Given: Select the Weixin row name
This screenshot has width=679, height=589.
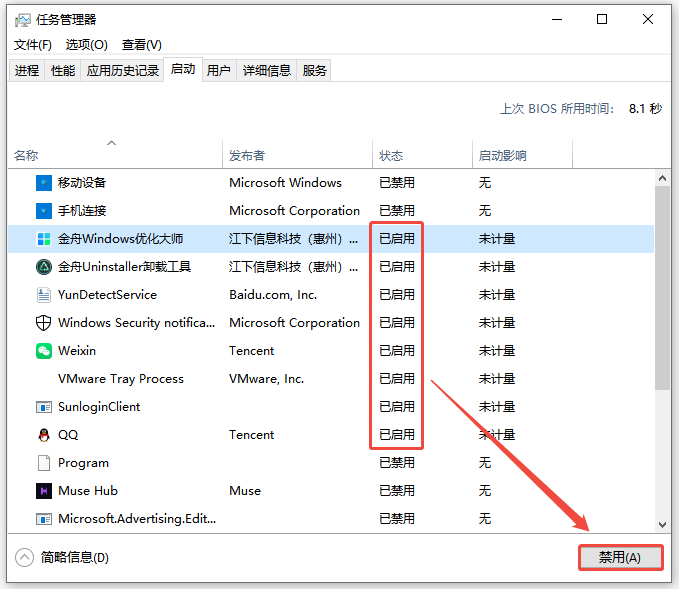Looking at the screenshot, I should [x=77, y=351].
